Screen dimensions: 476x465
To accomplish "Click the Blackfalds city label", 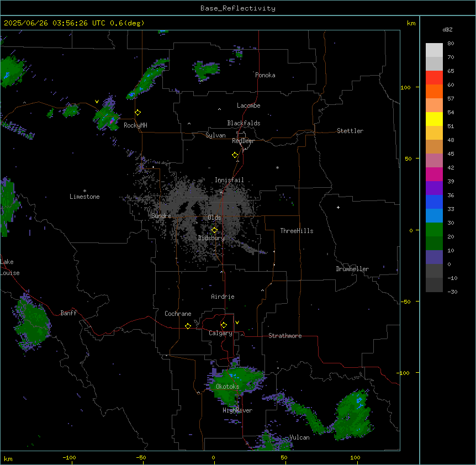I will 244,123.
